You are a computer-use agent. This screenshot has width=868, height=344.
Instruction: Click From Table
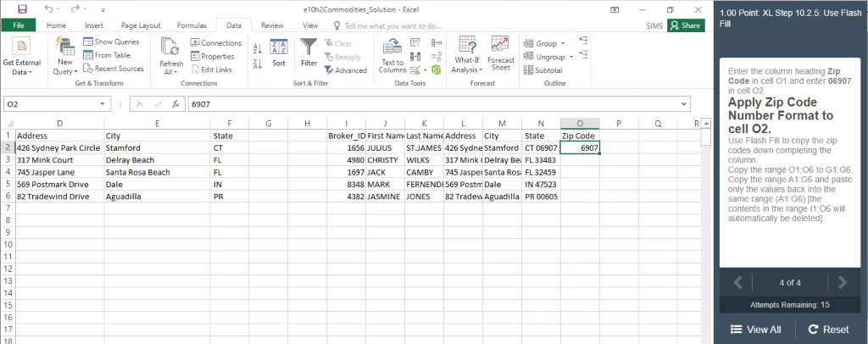pos(107,55)
